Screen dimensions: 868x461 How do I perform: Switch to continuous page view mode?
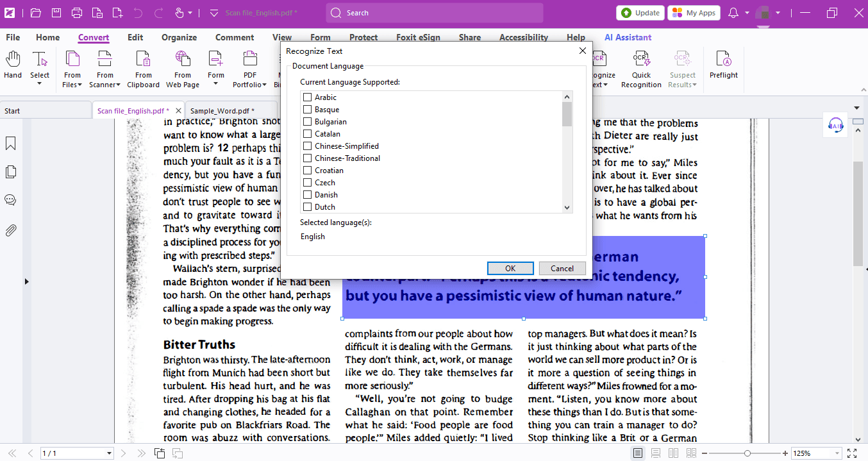pos(656,453)
